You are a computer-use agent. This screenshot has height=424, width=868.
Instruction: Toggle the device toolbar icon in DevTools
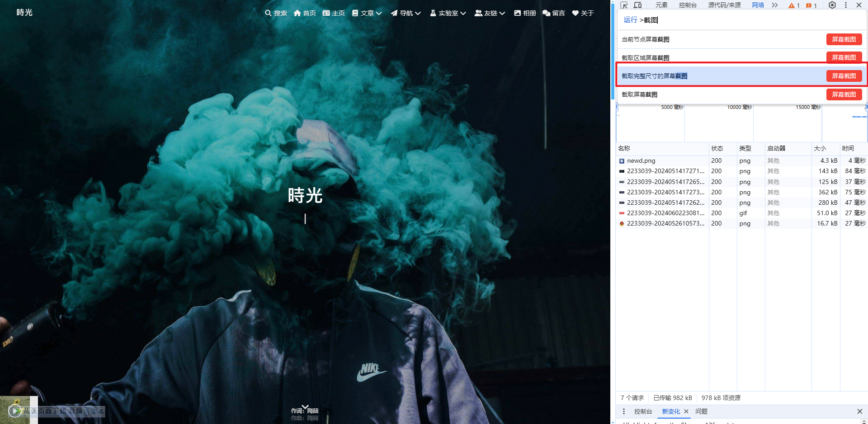click(x=637, y=5)
